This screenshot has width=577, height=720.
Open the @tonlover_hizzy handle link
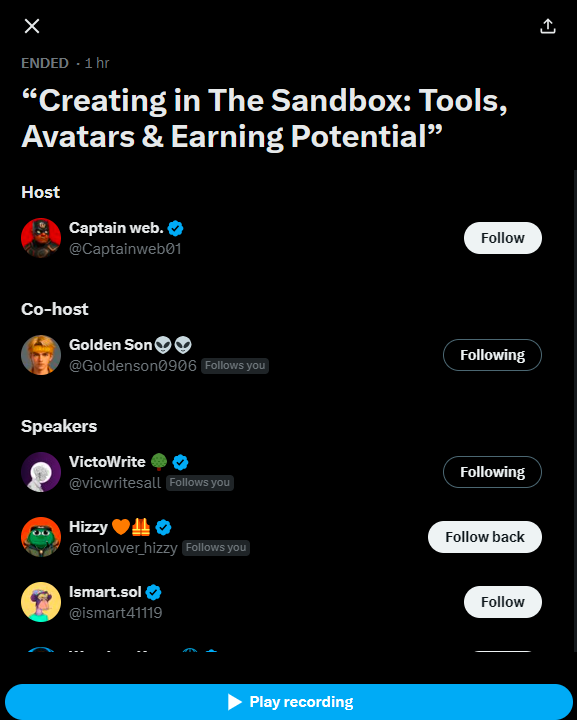pyautogui.click(x=123, y=548)
